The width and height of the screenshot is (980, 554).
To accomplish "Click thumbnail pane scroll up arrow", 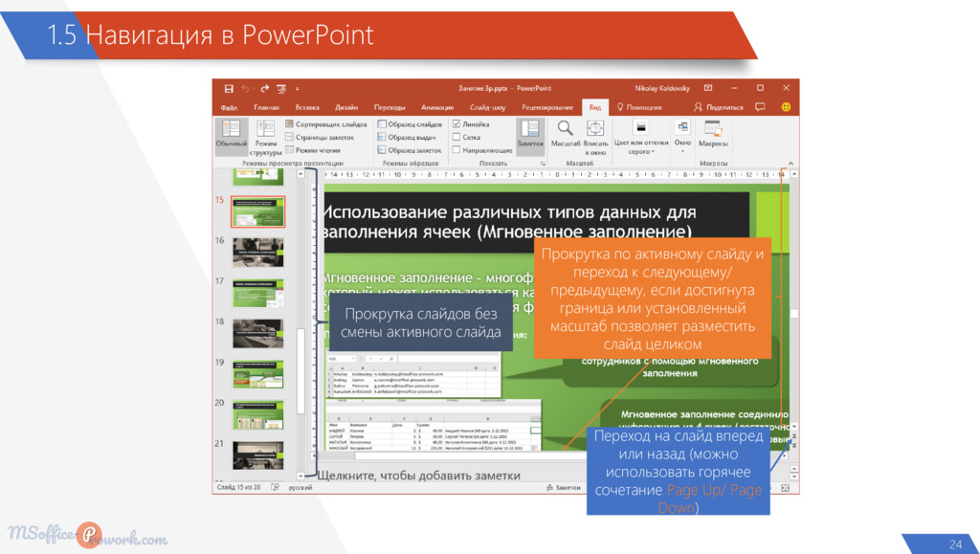I will click(301, 173).
